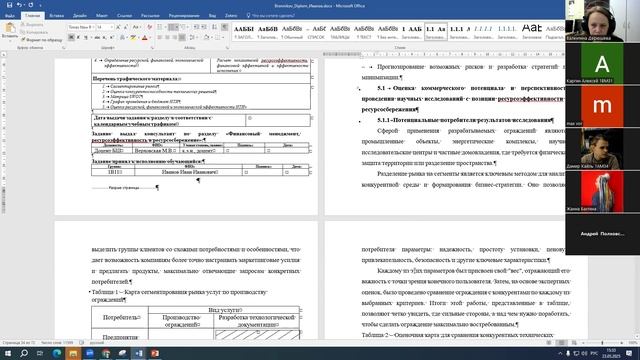Toggle show paragraph marks (¶)

225,27
